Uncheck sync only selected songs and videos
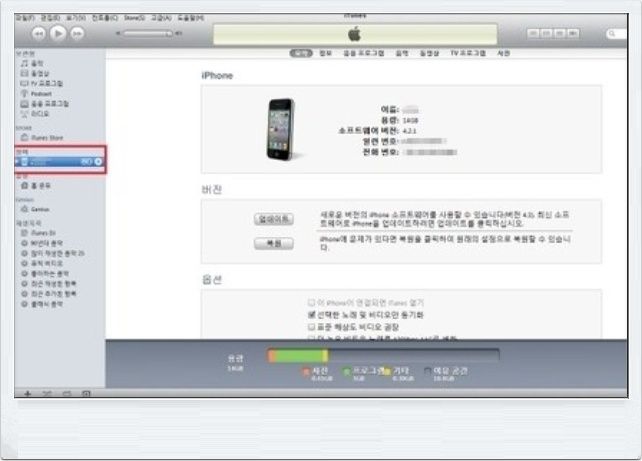 click(x=311, y=315)
